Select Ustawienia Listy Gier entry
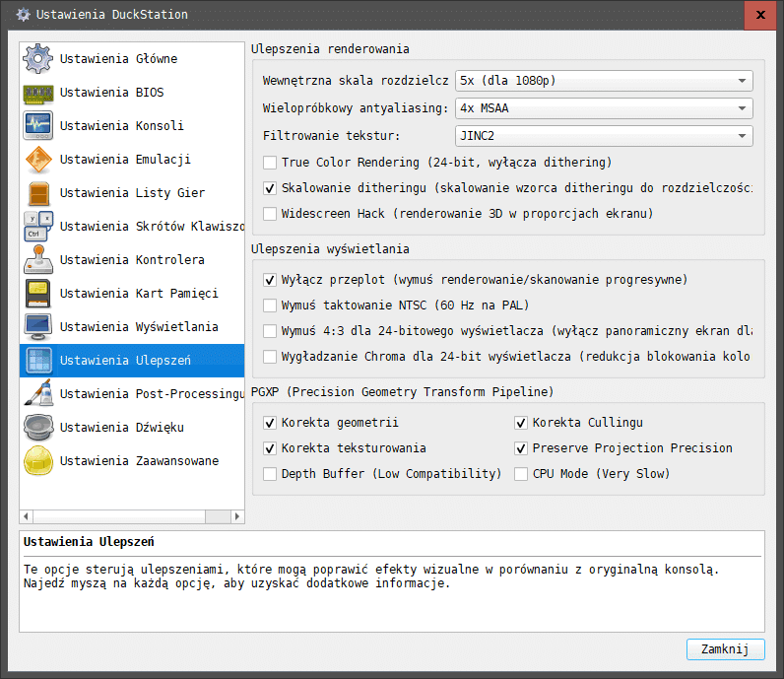Image resolution: width=784 pixels, height=679 pixels. pos(132,192)
